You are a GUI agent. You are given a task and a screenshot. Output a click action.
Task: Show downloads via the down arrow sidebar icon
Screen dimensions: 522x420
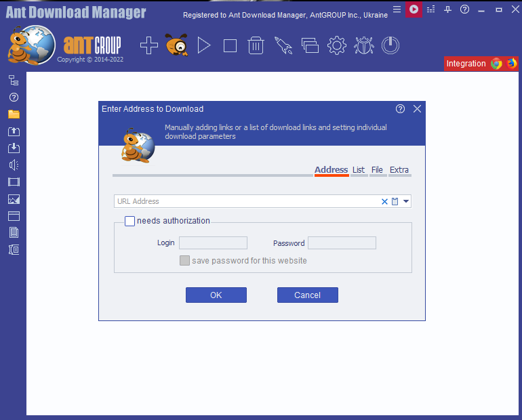pyautogui.click(x=14, y=148)
